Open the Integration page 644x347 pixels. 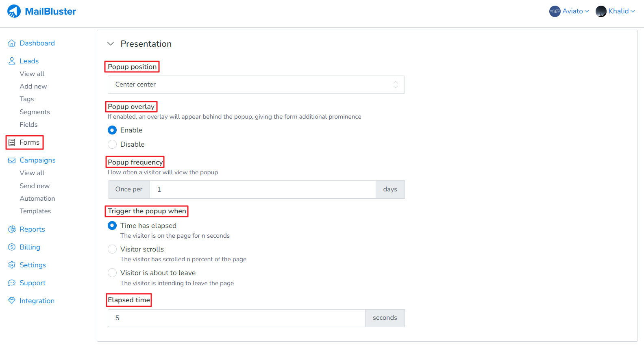tap(37, 301)
